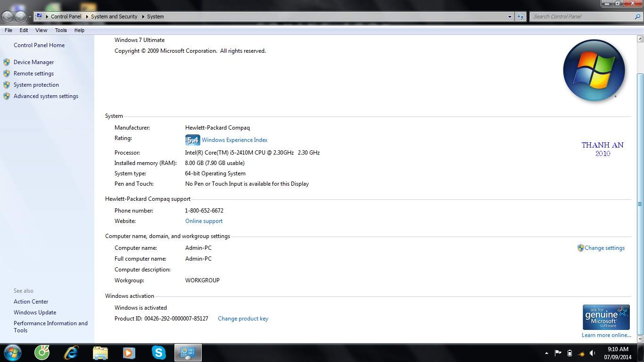Click the Windows logo image
The height and width of the screenshot is (362, 644).
tap(594, 71)
